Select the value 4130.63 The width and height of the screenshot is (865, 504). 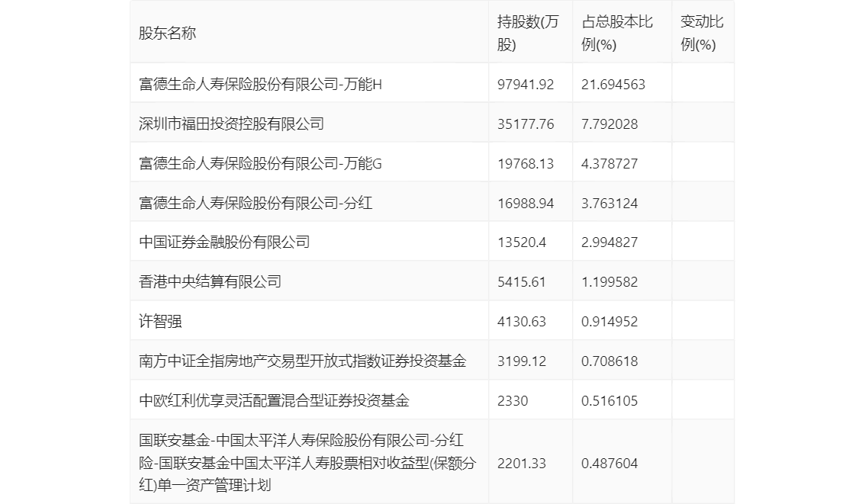(x=521, y=322)
